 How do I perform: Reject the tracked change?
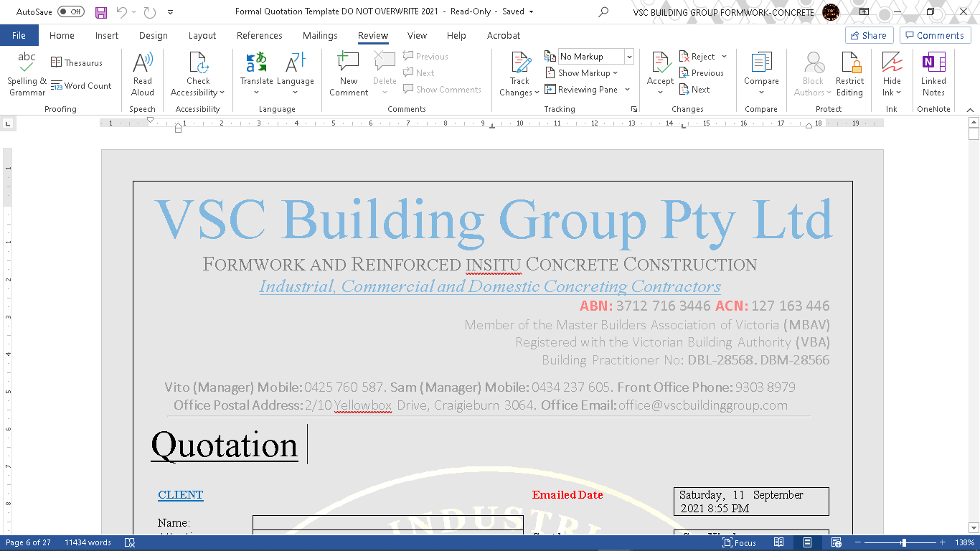[697, 57]
